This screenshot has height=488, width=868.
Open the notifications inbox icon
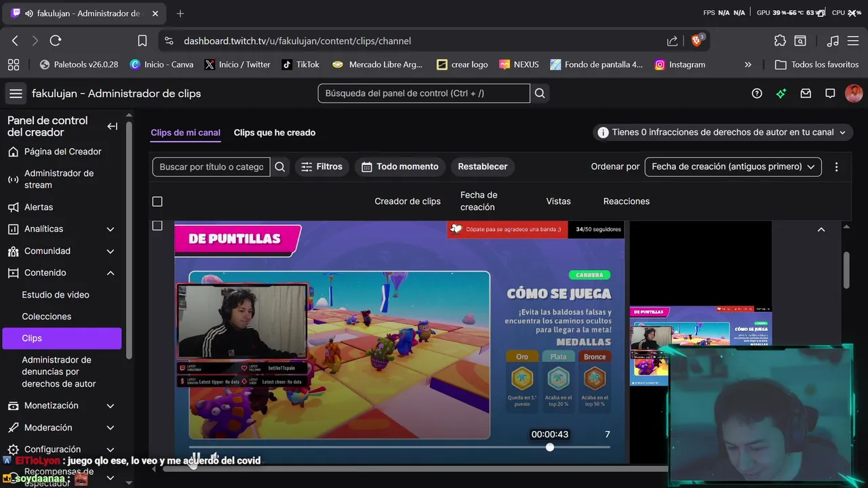(806, 94)
